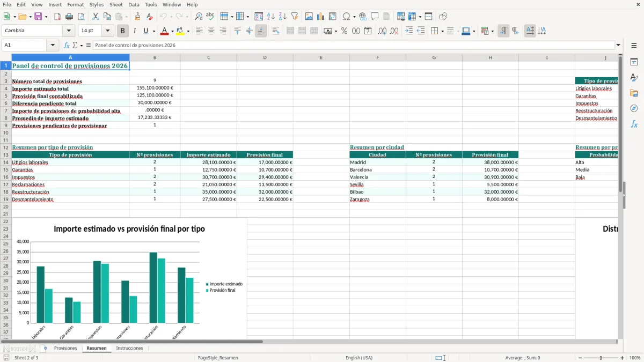644x362 pixels.
Task: Click the Insert Chart icon
Action: point(321,17)
